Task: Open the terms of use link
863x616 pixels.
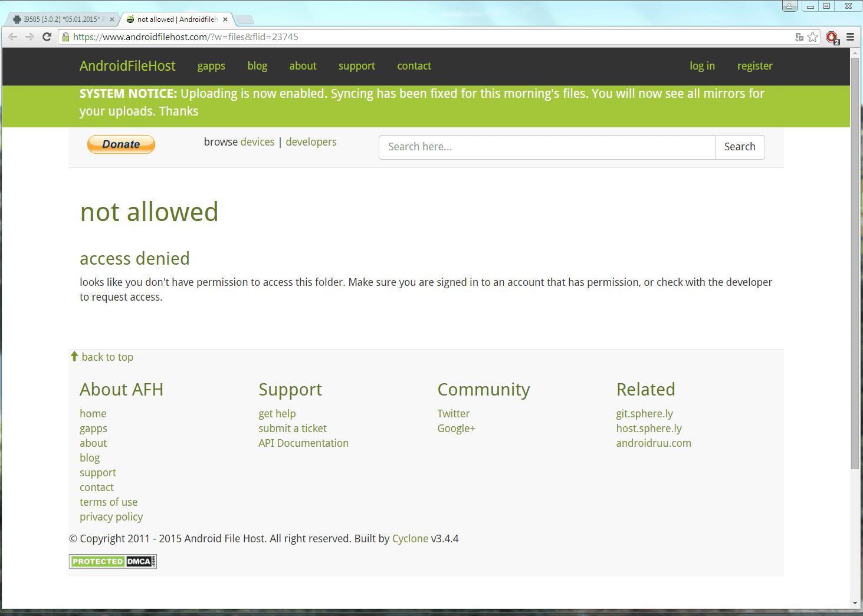Action: click(x=109, y=502)
